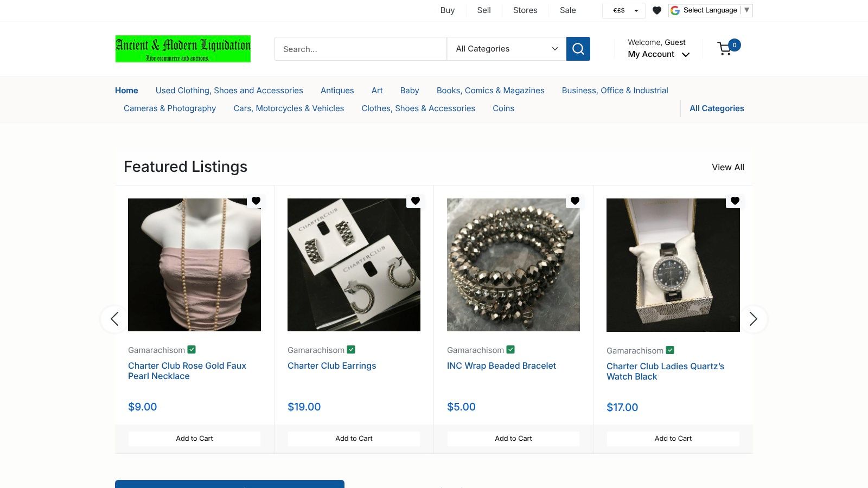Open the Coins category
The width and height of the screenshot is (868, 488).
pos(503,108)
